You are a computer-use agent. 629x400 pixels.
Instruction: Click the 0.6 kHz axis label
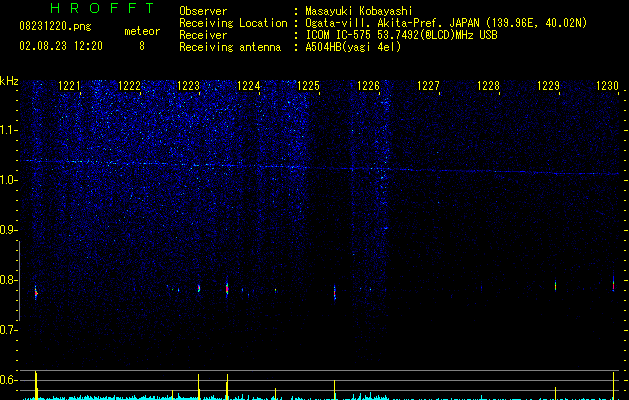(x=8, y=380)
